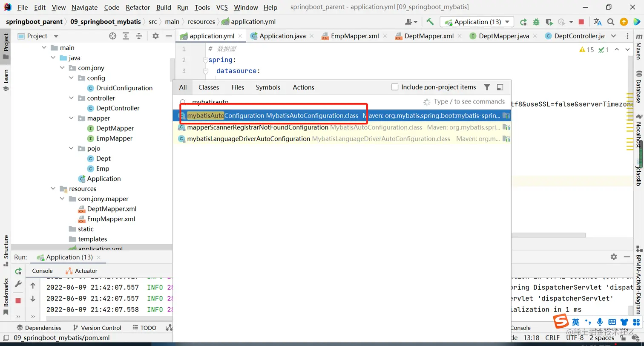Close the application.yml editor tab
The width and height of the screenshot is (644, 346).
pos(240,36)
